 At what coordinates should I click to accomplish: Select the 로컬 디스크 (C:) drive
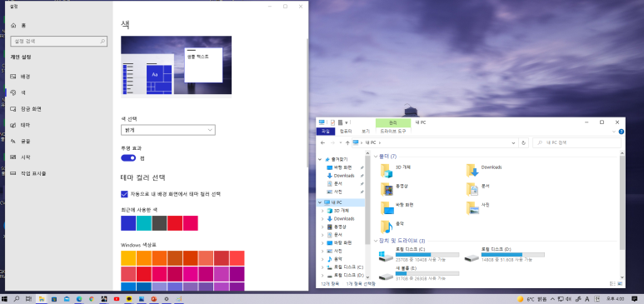pyautogui.click(x=419, y=255)
